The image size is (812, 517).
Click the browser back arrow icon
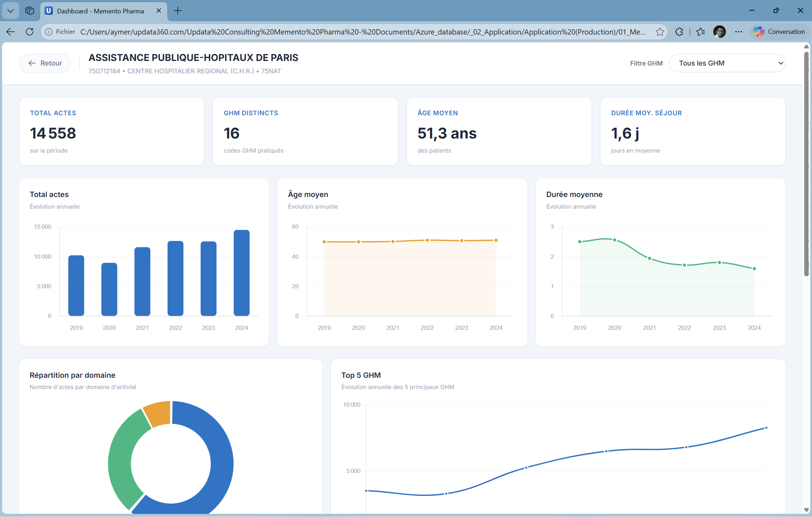pyautogui.click(x=11, y=32)
